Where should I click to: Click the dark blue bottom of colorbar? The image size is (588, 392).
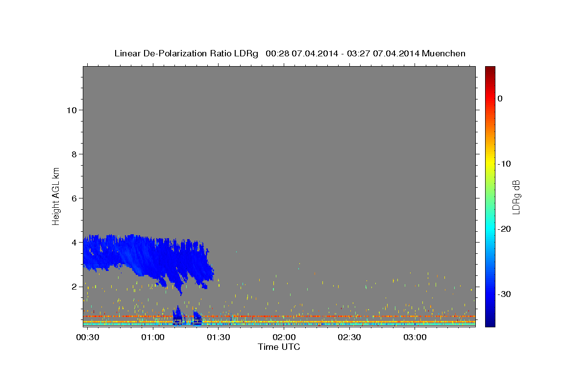490,322
